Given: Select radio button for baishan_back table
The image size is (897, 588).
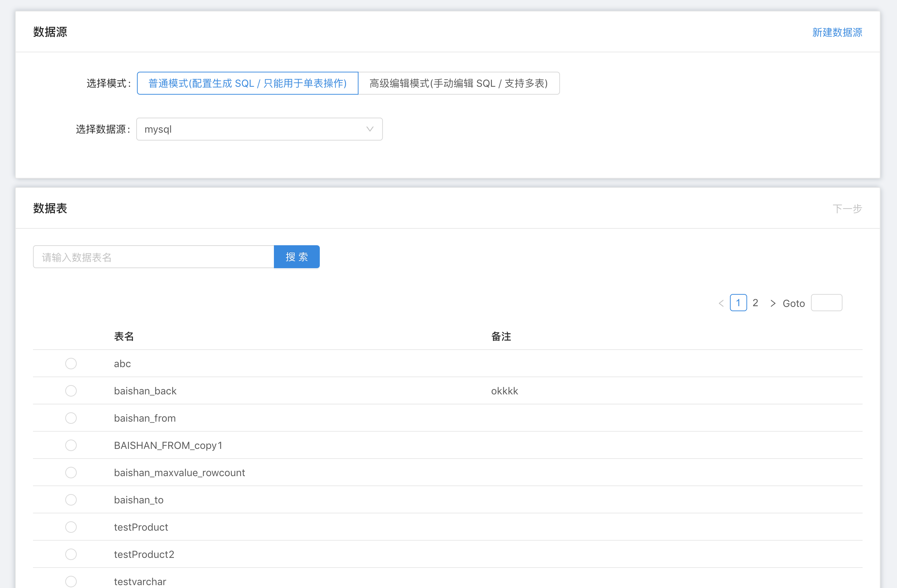Looking at the screenshot, I should coord(71,390).
